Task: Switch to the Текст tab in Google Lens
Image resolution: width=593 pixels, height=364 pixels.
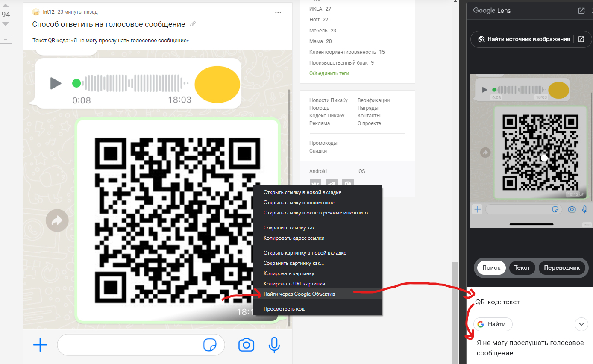Action: click(x=522, y=267)
